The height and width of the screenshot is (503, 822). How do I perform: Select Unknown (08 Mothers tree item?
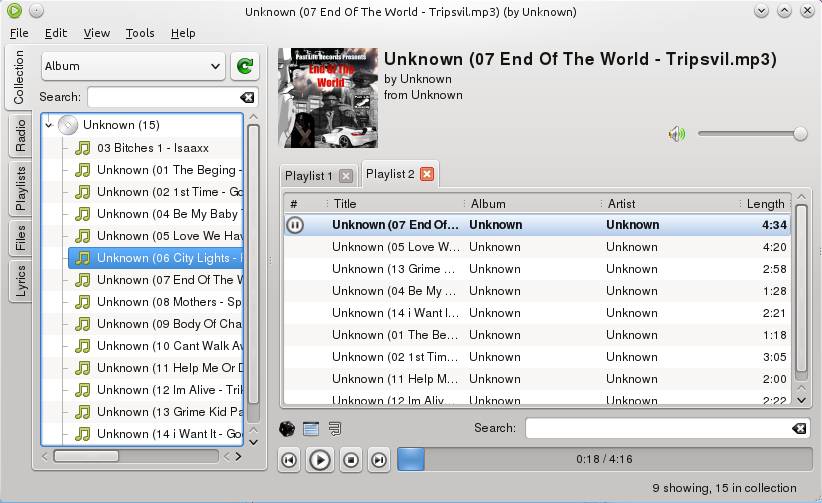pos(156,302)
